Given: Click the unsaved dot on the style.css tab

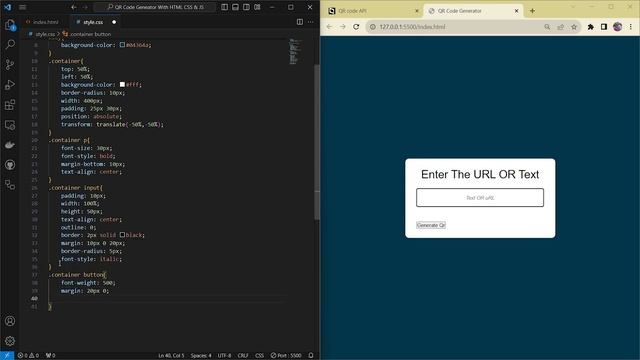Looking at the screenshot, I should (x=114, y=22).
